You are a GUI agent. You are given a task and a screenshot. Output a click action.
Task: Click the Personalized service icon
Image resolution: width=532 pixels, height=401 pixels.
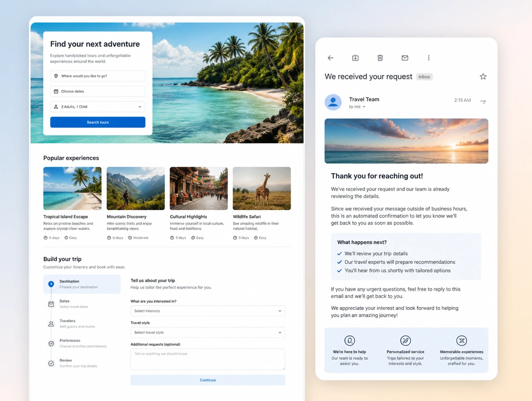coord(405,340)
